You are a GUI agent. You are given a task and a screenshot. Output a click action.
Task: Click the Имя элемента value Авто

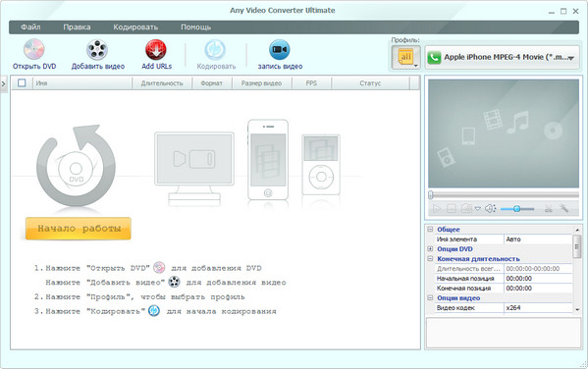pos(538,238)
